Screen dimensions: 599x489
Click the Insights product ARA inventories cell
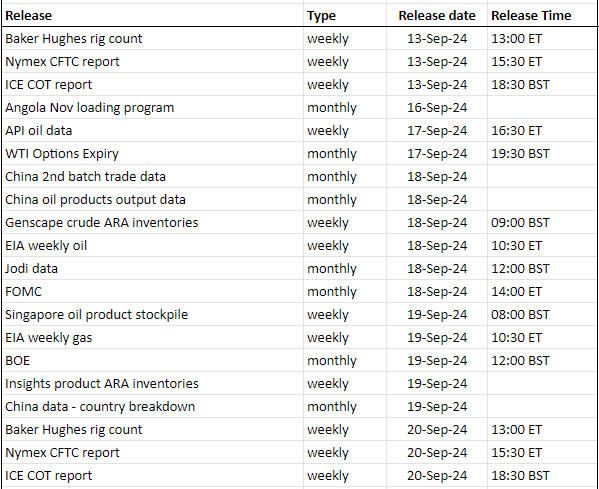point(152,384)
